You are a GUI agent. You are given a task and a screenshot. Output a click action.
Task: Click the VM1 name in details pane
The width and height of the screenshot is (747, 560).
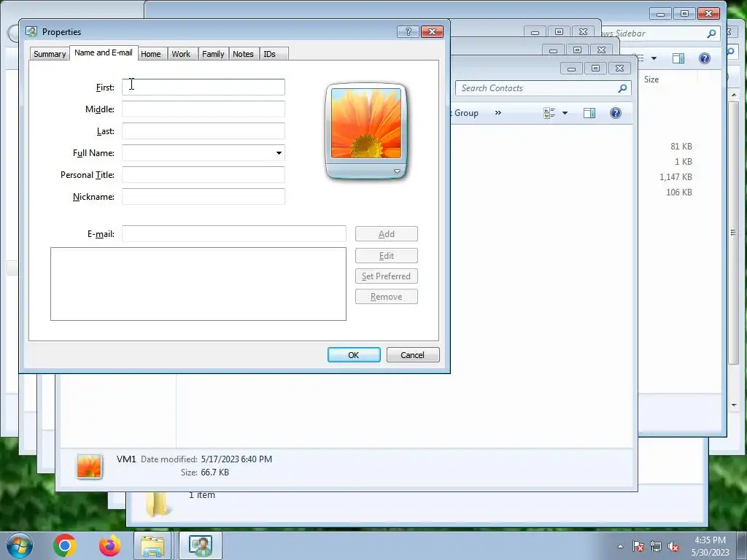coord(126,459)
